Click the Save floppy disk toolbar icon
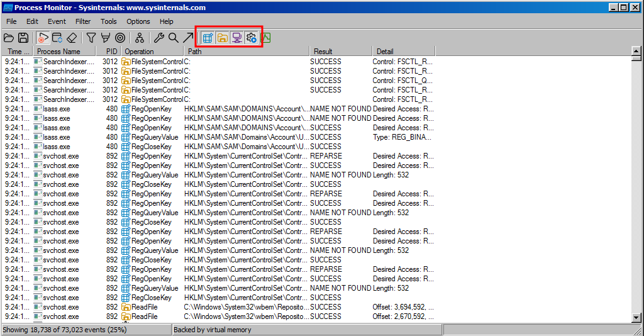 (x=23, y=38)
